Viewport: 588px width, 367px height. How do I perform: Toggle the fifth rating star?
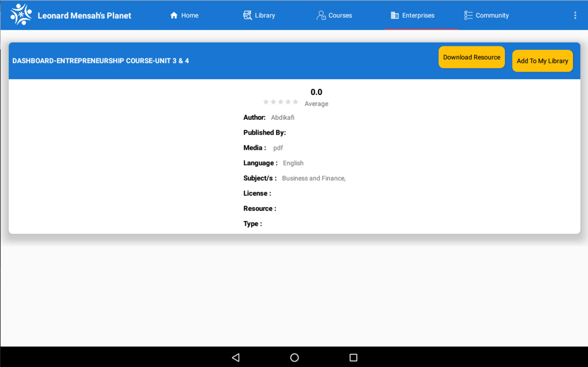tap(295, 102)
